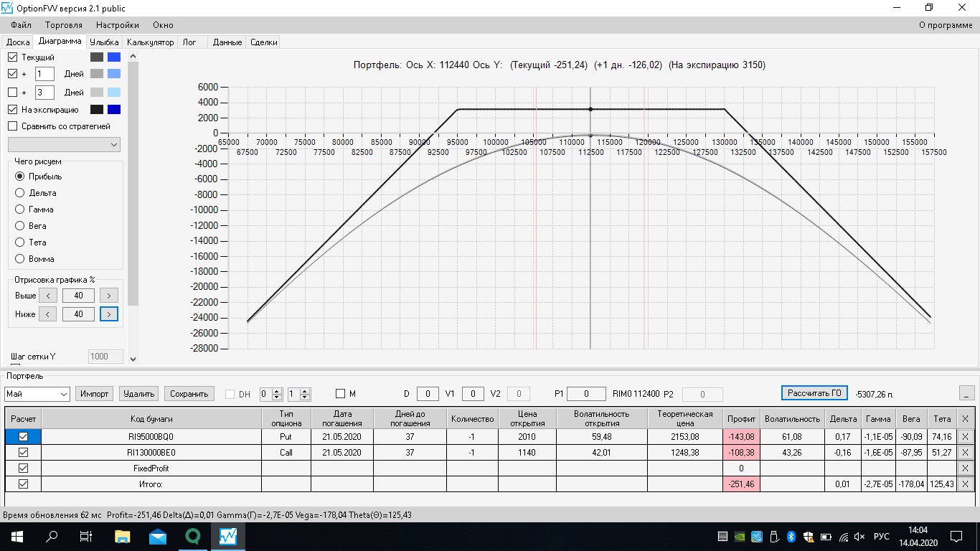Pick the dark blue На экспирацию swatch

tap(113, 110)
